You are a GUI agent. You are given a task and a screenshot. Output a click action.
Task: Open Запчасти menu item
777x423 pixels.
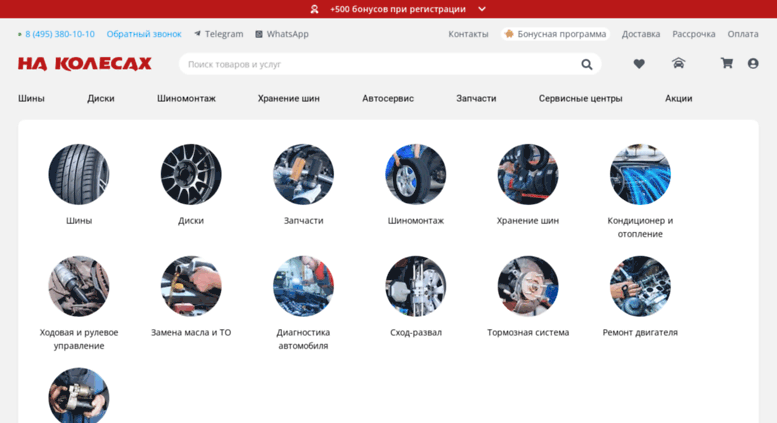(x=476, y=98)
